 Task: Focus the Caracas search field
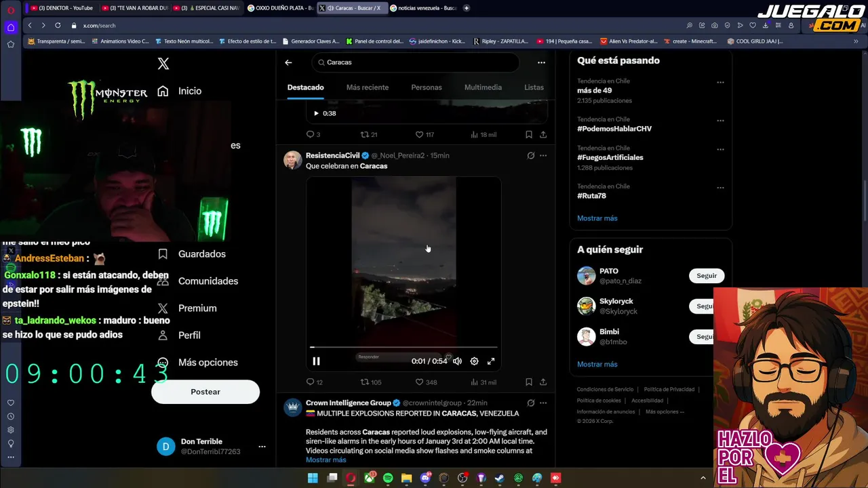[x=415, y=62]
